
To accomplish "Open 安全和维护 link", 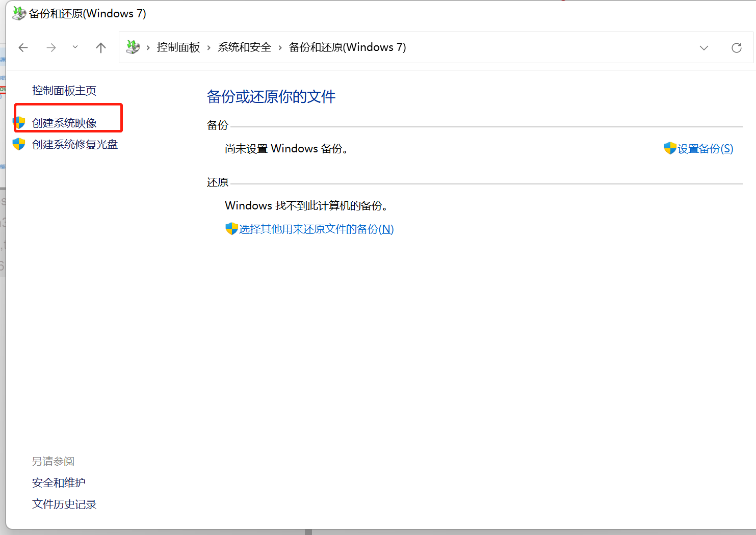I will (x=59, y=483).
